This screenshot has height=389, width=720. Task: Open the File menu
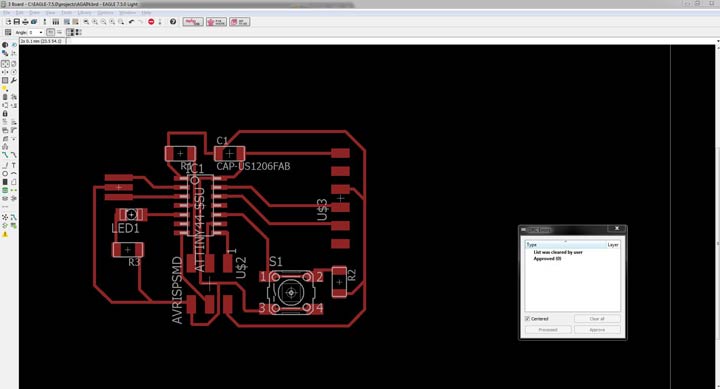coord(6,12)
